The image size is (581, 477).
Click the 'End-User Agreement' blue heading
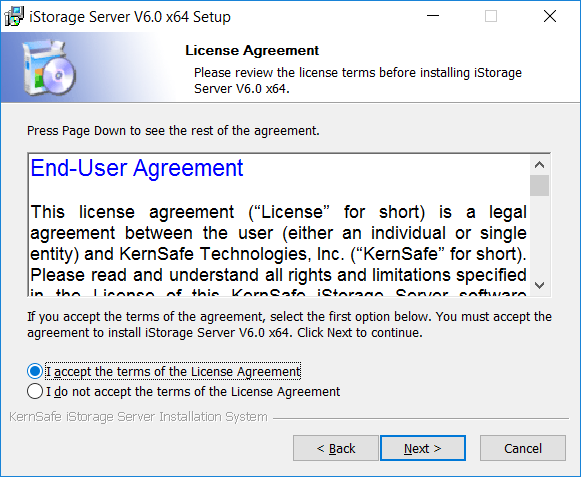tap(137, 168)
